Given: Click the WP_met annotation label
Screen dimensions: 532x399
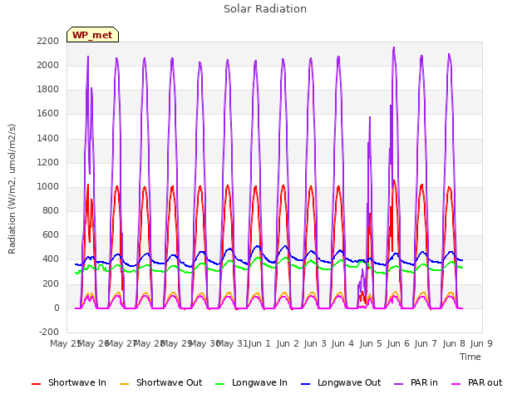Looking at the screenshot, I should point(92,35).
